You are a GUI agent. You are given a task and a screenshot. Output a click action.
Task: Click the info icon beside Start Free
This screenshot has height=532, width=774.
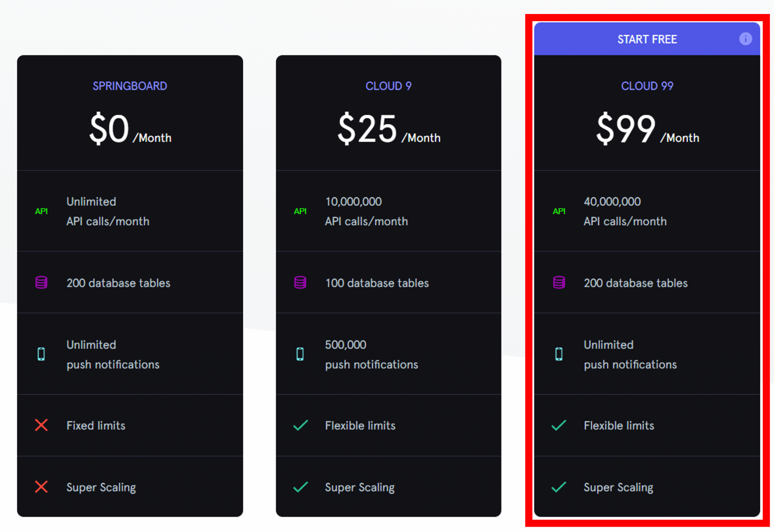coord(745,39)
